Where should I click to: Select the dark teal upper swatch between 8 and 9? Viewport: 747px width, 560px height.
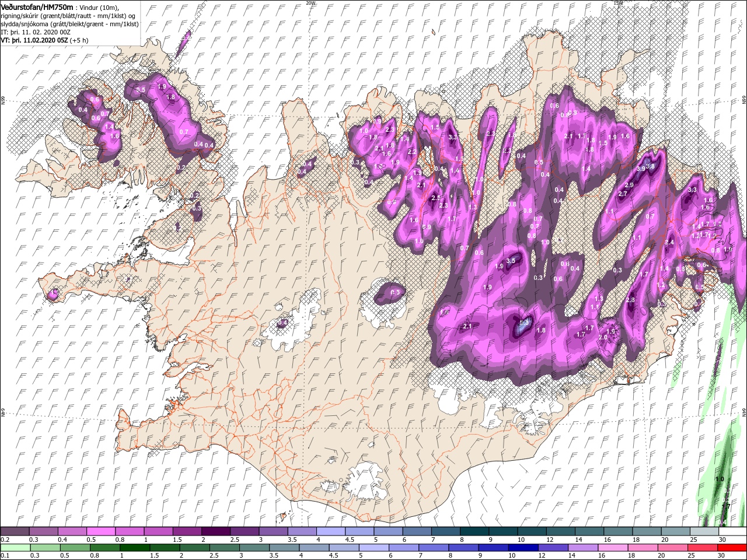(x=474, y=531)
